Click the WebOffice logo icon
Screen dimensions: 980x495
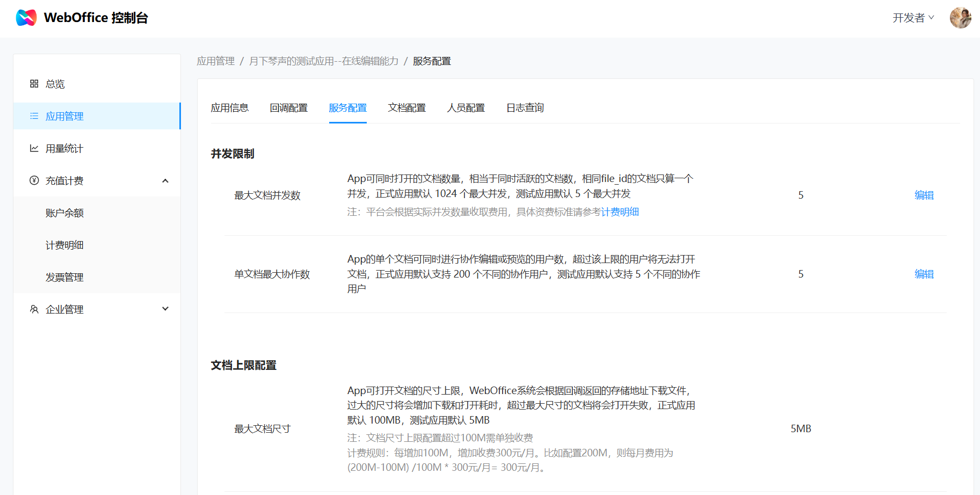tap(26, 18)
